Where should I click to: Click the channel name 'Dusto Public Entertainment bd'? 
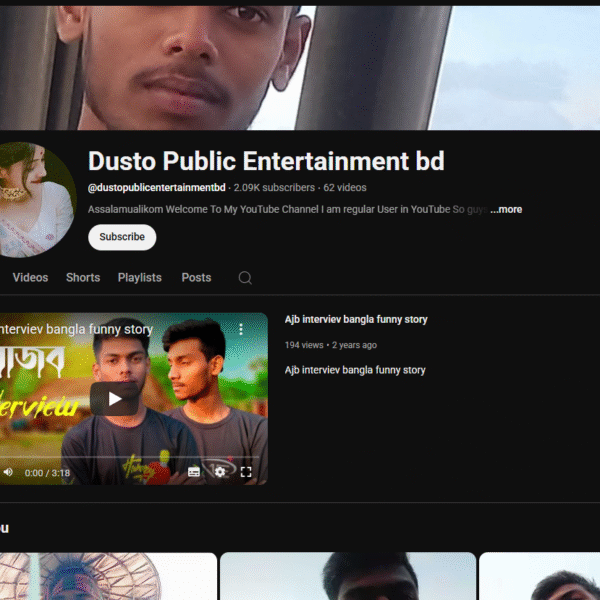click(266, 161)
